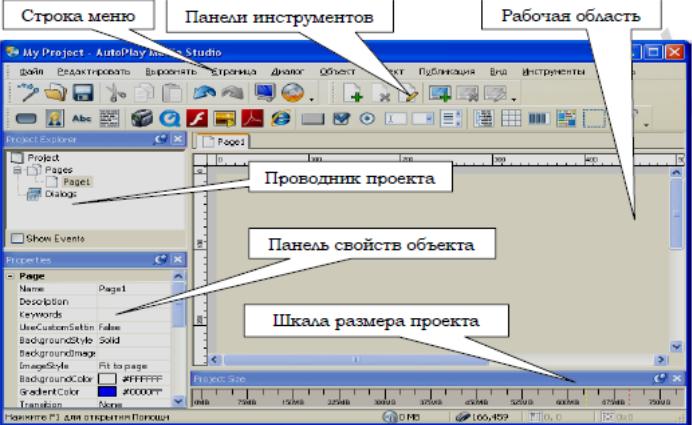Click the Description property field

coord(134,302)
